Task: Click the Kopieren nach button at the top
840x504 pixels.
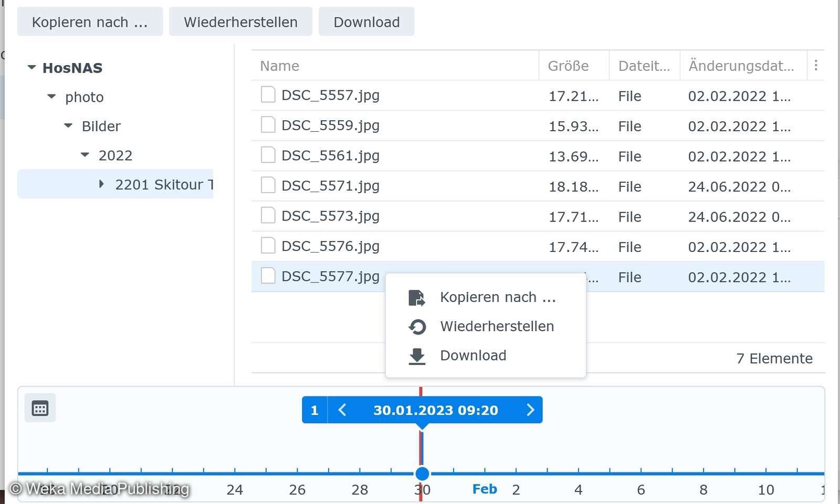Action: pyautogui.click(x=89, y=22)
